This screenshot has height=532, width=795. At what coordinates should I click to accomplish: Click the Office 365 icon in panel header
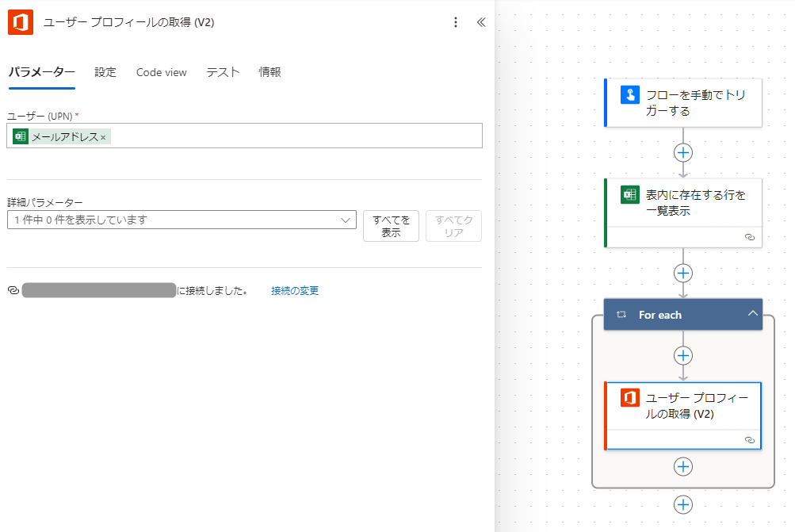click(x=21, y=22)
